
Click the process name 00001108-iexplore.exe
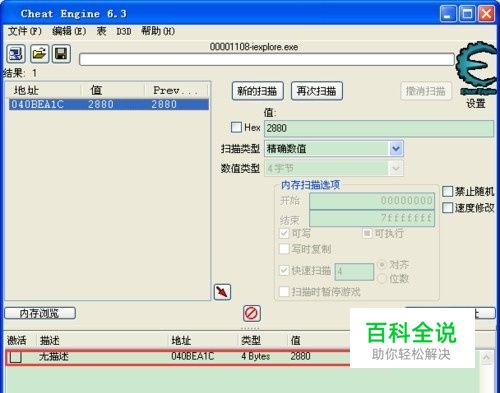click(x=254, y=47)
